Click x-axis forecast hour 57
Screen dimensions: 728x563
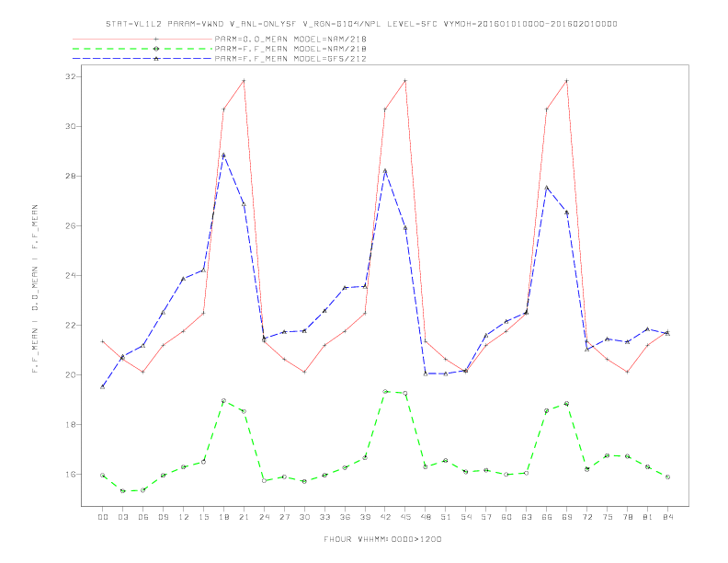click(x=486, y=517)
